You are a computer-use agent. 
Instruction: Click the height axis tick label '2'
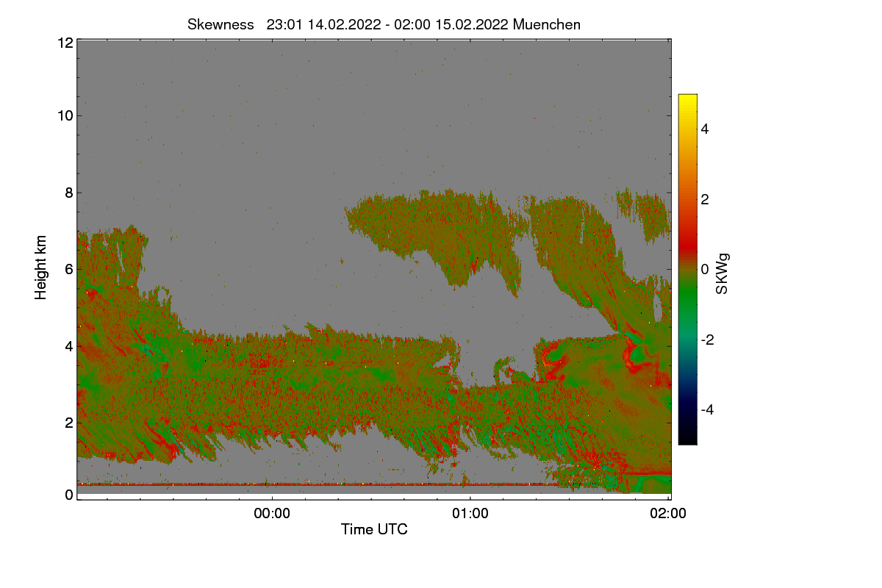pyautogui.click(x=68, y=422)
